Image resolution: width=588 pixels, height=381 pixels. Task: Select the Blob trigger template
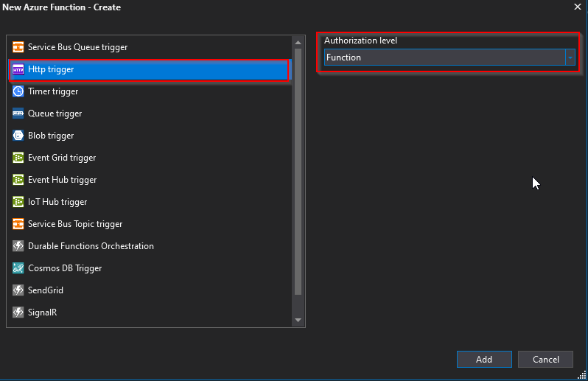[x=150, y=136]
